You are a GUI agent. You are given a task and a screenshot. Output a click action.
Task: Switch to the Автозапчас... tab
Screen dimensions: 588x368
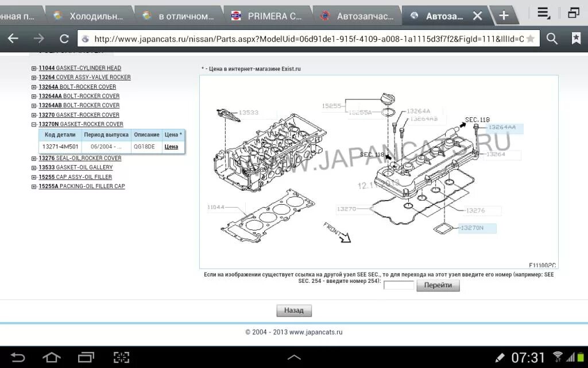357,16
